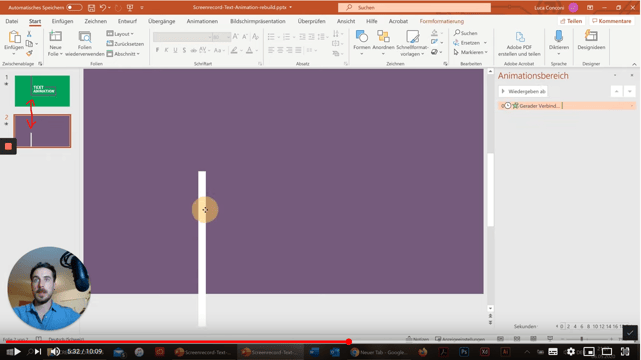Click Adobe PDF erstellen und teilen
Screen dimensions: 641x360
[519, 43]
